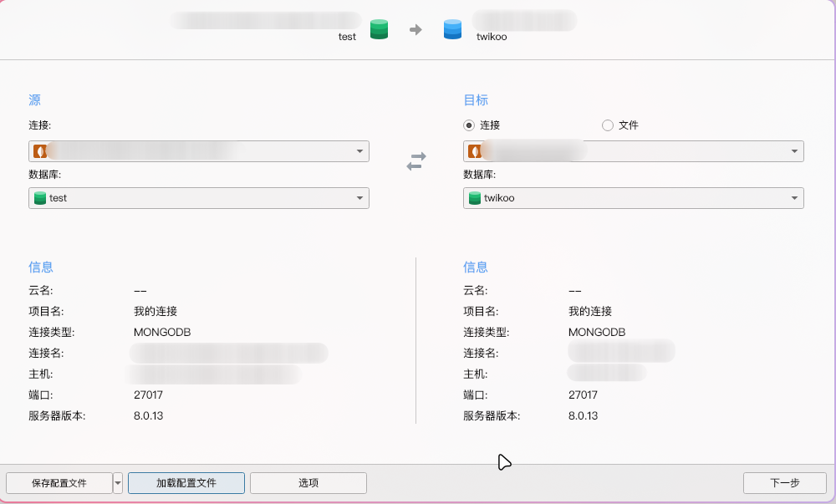
Task: Click the green test database icon
Action: point(39,198)
